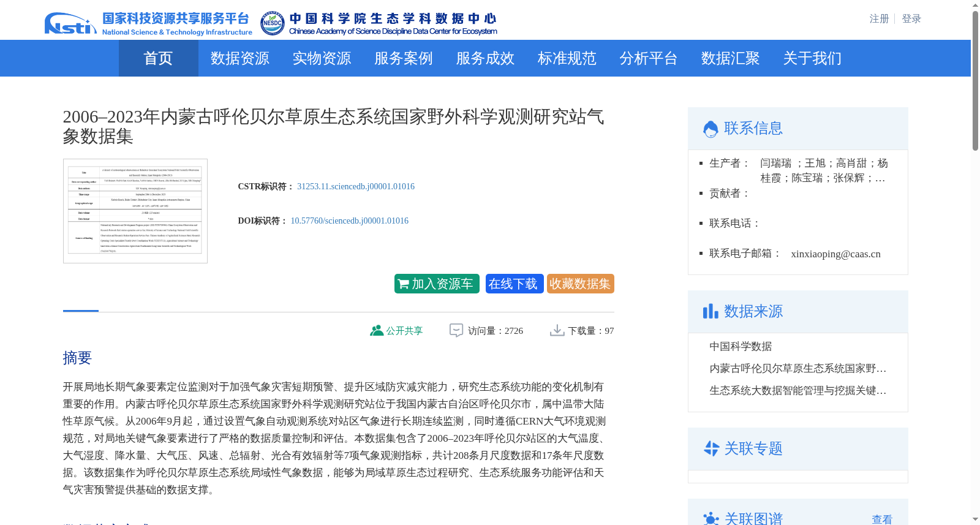Click the 关联专题 panel heading

[753, 448]
